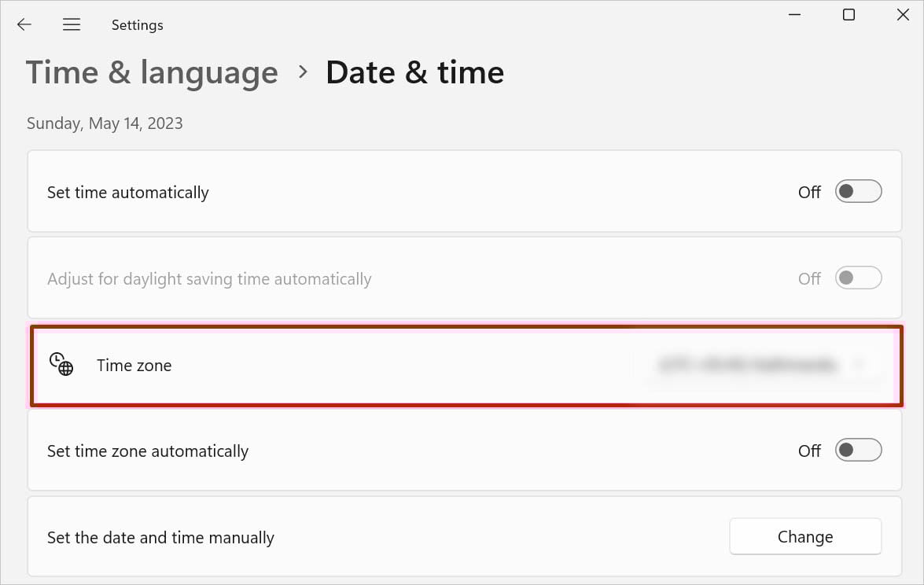Navigate to Time & language breadcrumb

tap(152, 72)
